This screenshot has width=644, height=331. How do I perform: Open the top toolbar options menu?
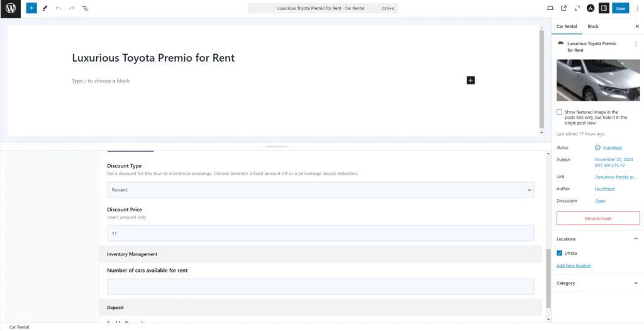[637, 8]
